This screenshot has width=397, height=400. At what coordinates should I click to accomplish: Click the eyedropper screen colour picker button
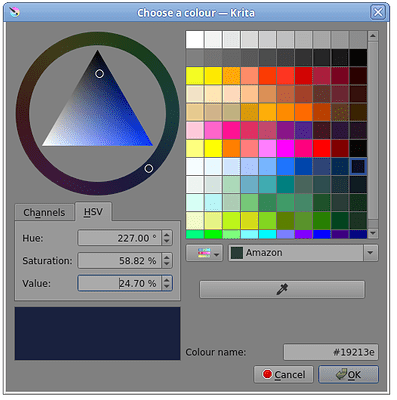282,289
